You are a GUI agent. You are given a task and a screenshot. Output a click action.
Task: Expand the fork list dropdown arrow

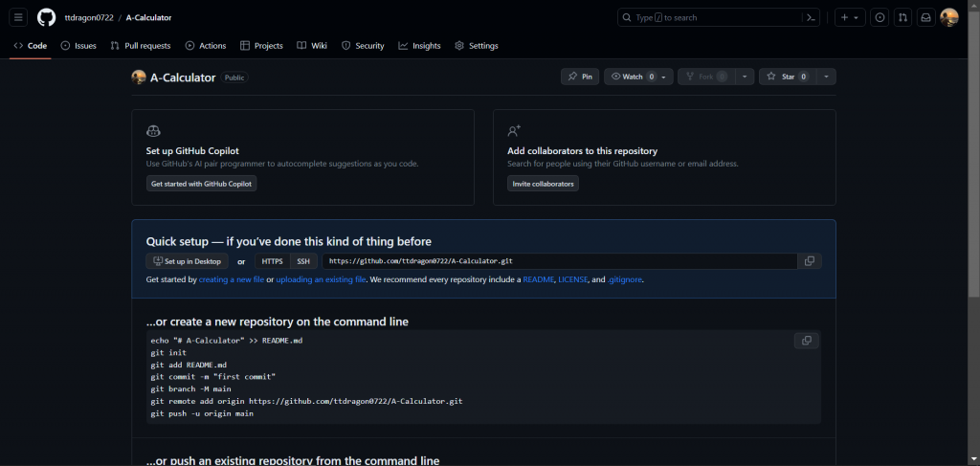pyautogui.click(x=744, y=77)
